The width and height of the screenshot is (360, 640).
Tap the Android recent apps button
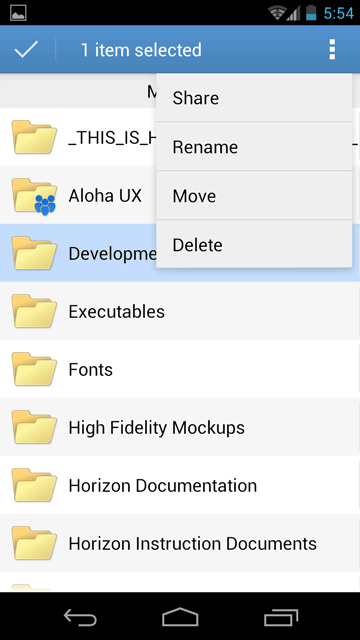pos(280,617)
